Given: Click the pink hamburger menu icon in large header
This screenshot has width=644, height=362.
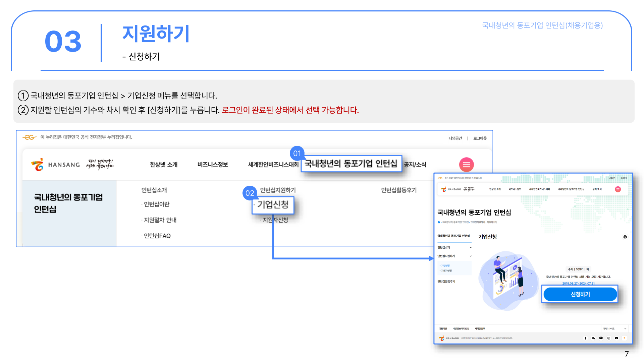Looking at the screenshot, I should click(466, 165).
